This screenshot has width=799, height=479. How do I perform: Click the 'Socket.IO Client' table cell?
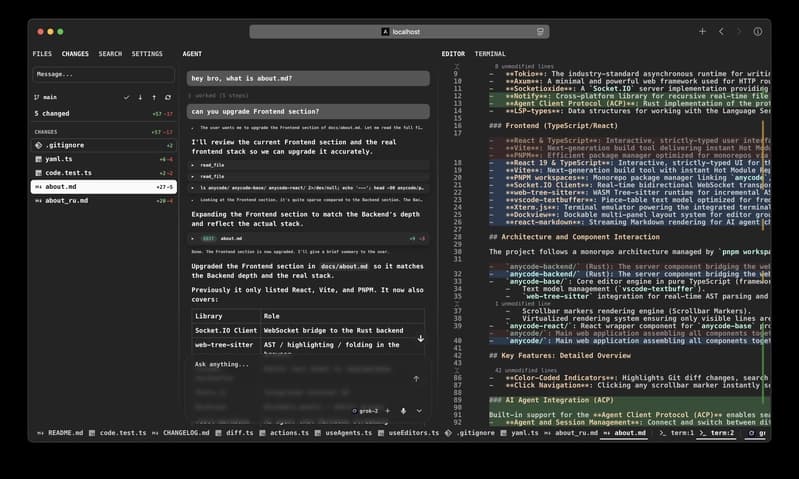point(226,331)
